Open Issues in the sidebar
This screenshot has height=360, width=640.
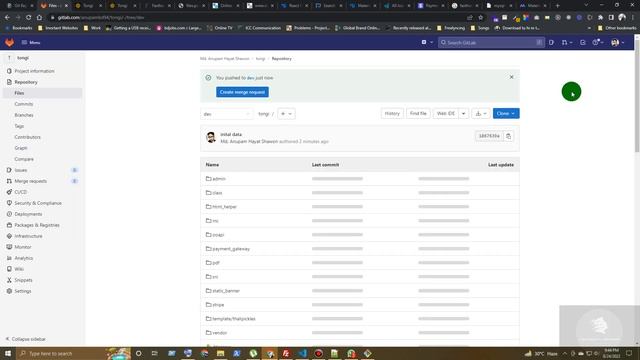point(21,170)
